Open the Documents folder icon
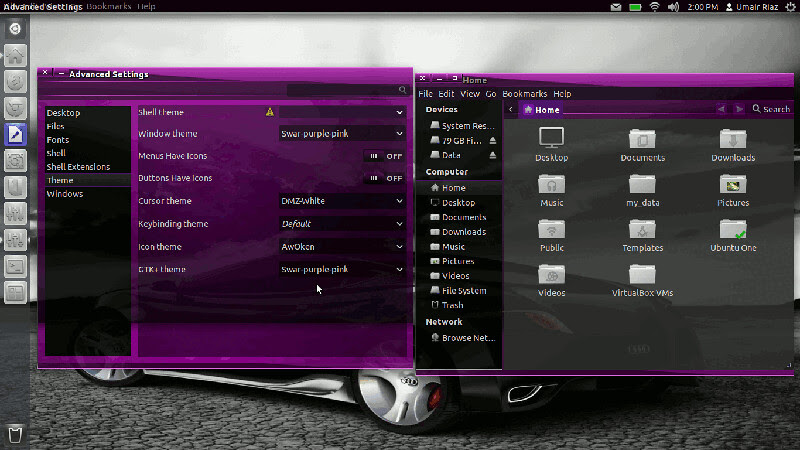 click(x=642, y=138)
